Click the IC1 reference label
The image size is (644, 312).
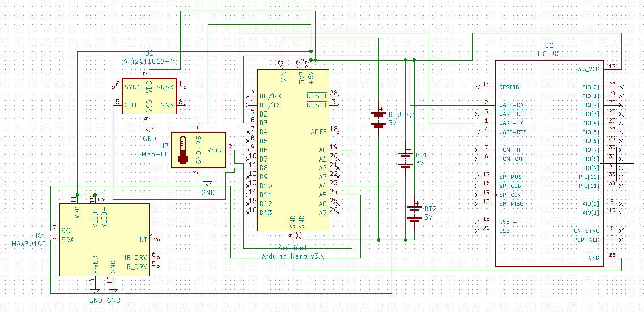40,236
